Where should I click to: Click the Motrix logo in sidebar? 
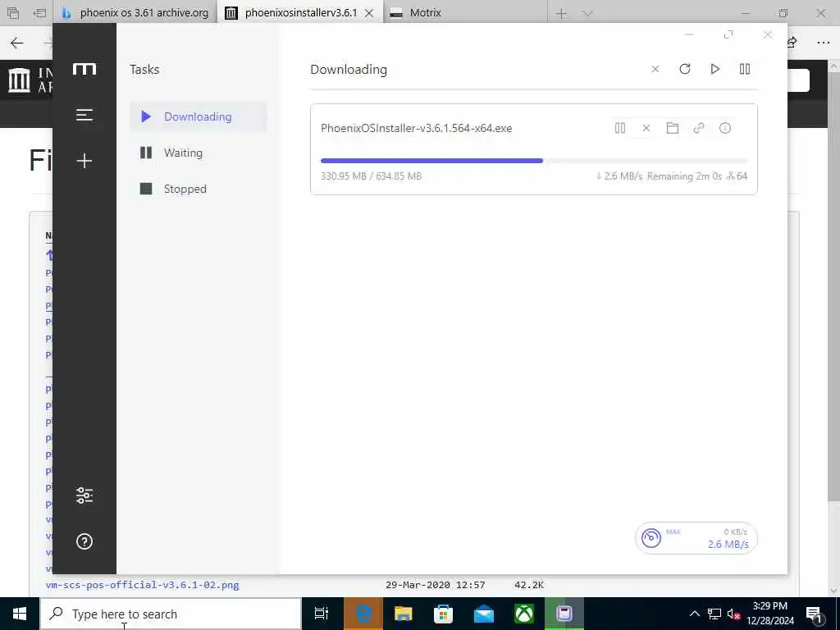[84, 69]
